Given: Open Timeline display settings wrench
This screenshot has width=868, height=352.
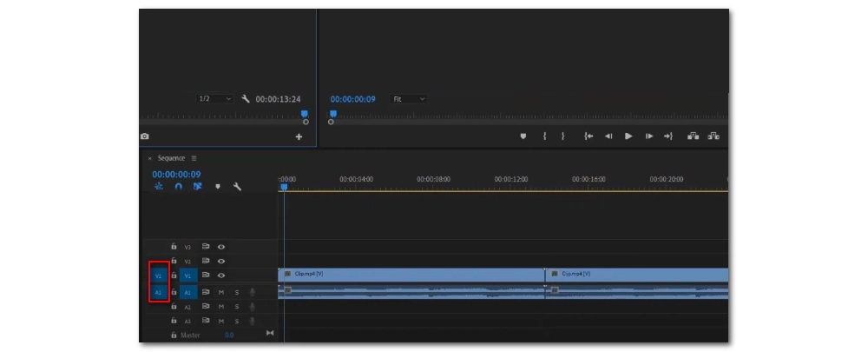Looking at the screenshot, I should click(x=237, y=187).
